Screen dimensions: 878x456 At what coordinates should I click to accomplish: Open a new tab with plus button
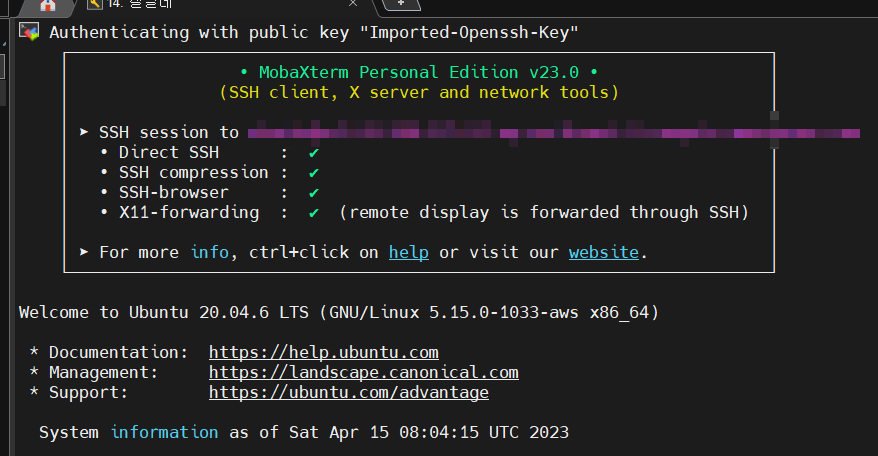click(x=401, y=4)
